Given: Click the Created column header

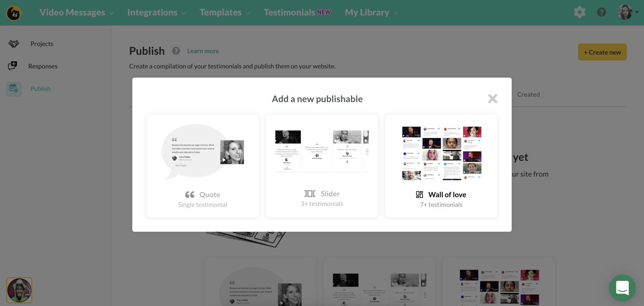Looking at the screenshot, I should pos(528,94).
